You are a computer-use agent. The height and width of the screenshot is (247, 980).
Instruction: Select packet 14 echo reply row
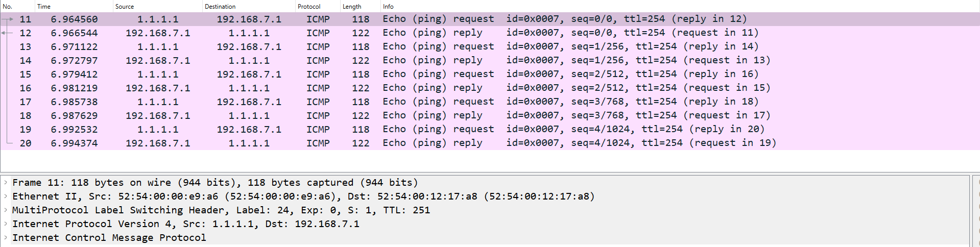tap(306, 61)
